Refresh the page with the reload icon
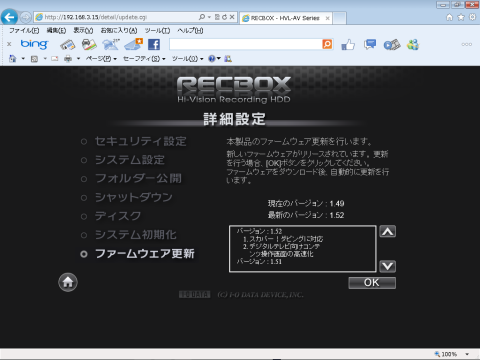The height and width of the screenshot is (360, 480). (x=225, y=17)
